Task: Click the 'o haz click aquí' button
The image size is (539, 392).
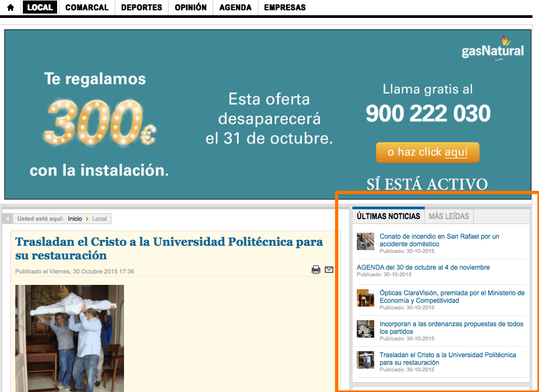Action: (x=428, y=152)
